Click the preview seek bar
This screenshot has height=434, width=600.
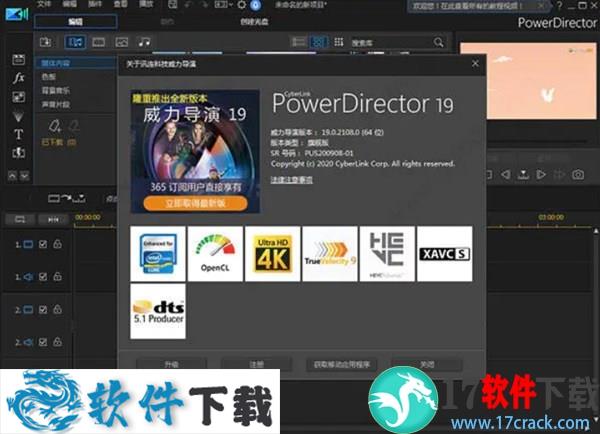pos(536,142)
